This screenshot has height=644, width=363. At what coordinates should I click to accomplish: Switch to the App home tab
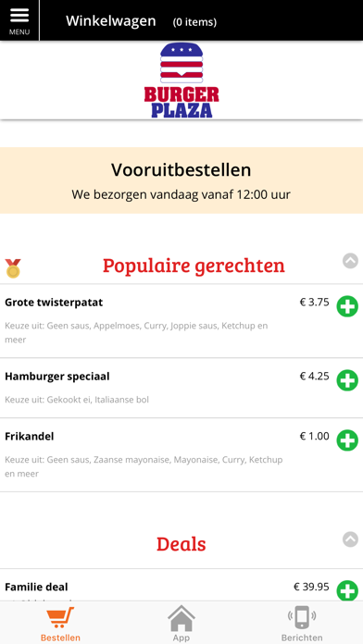click(x=181, y=625)
